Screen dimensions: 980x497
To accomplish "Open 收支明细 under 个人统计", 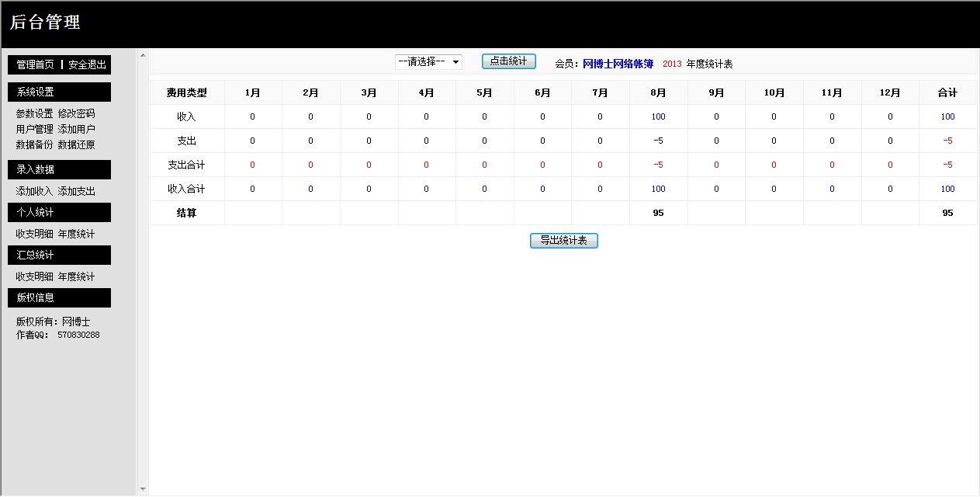I will 34,234.
